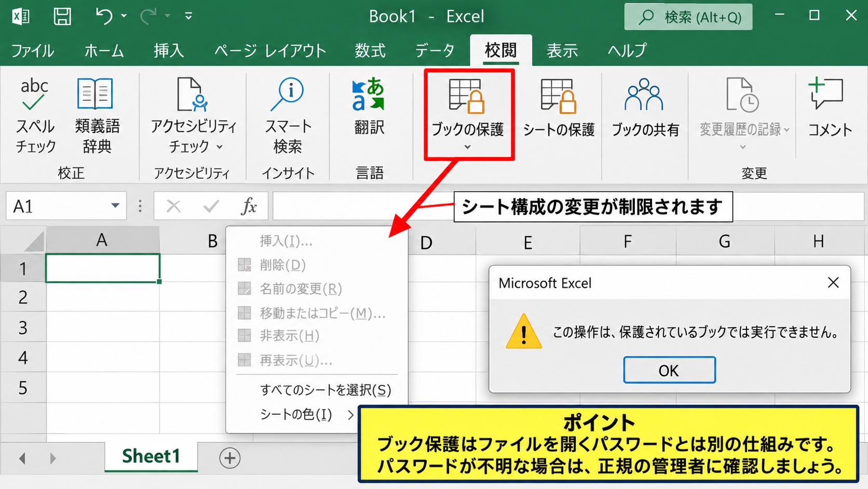
Task: Switch to the 数式 tab
Action: pyautogui.click(x=370, y=51)
